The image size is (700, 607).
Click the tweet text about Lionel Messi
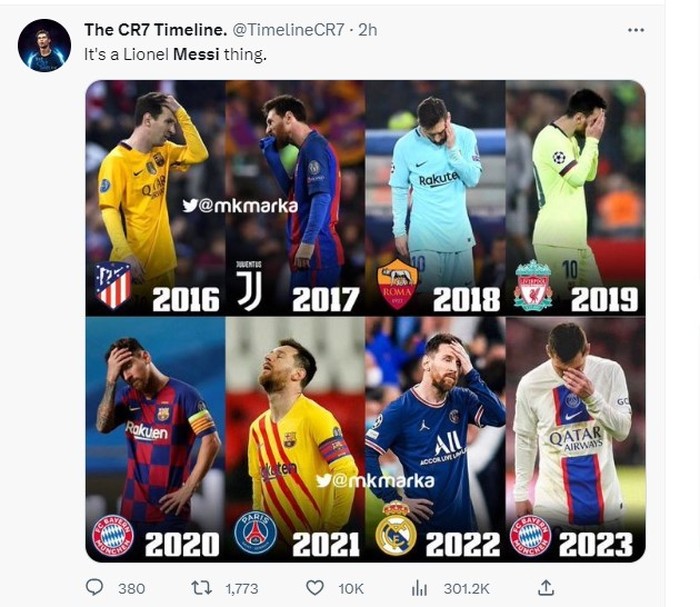[176, 55]
